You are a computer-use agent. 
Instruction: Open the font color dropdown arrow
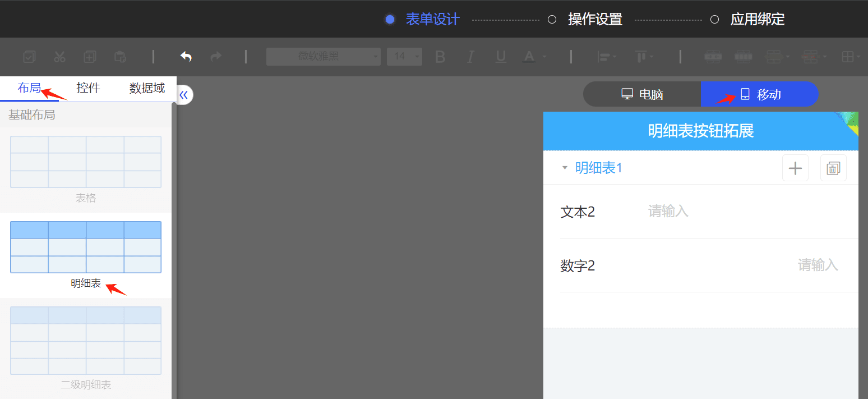[x=544, y=57]
